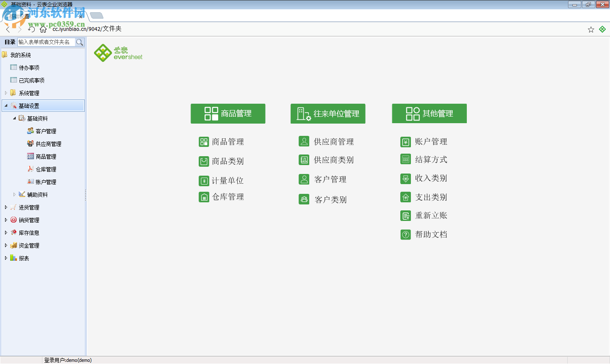This screenshot has height=364, width=610.
Task: Click the 结算方式 calculator icon
Action: (405, 159)
